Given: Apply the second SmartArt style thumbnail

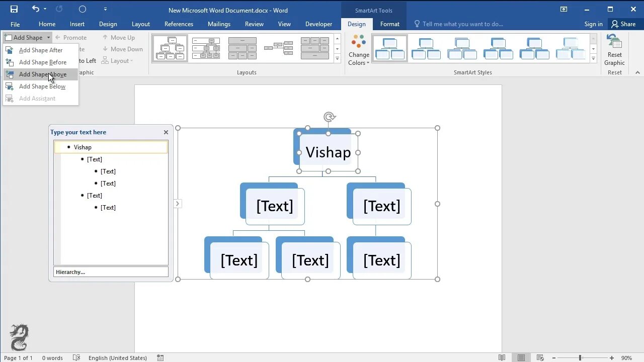Looking at the screenshot, I should point(426,48).
